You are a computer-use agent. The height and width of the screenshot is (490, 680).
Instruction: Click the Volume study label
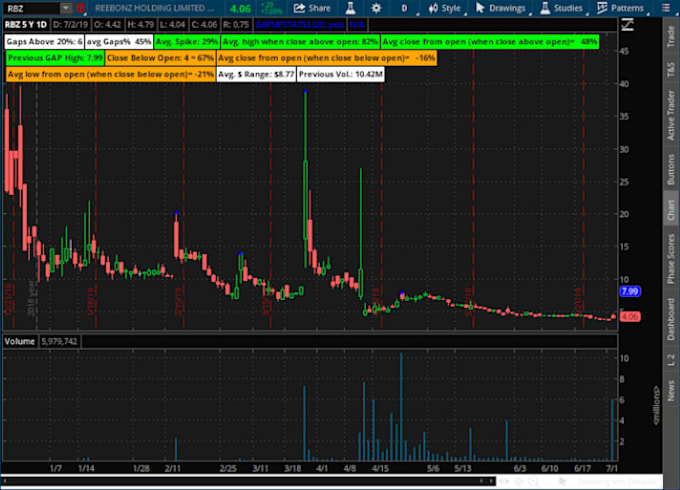pyautogui.click(x=20, y=341)
